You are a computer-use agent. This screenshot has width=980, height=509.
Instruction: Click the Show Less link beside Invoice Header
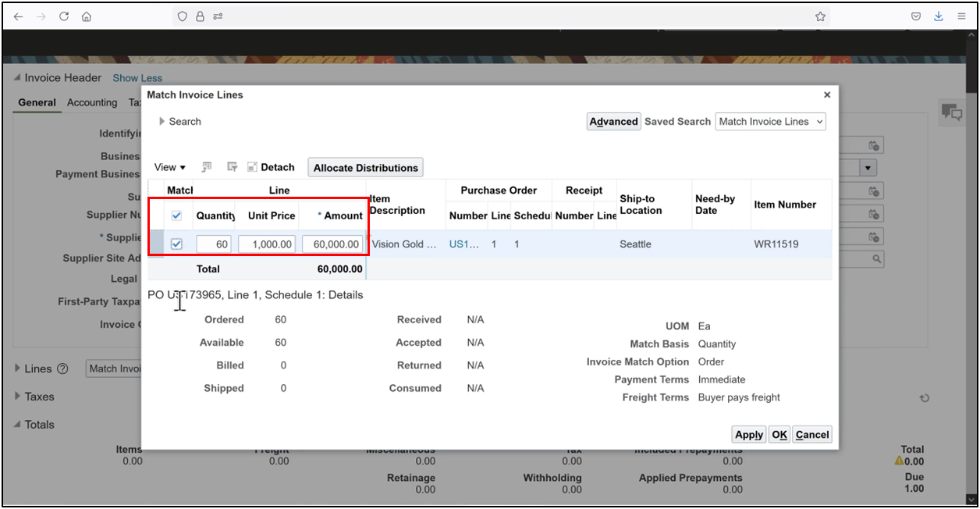(137, 77)
